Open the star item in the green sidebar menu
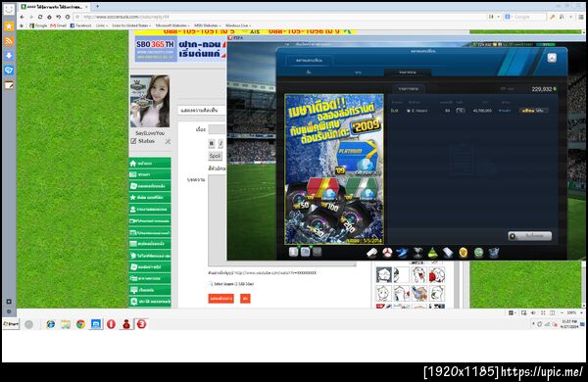588x382 pixels. coord(150,197)
